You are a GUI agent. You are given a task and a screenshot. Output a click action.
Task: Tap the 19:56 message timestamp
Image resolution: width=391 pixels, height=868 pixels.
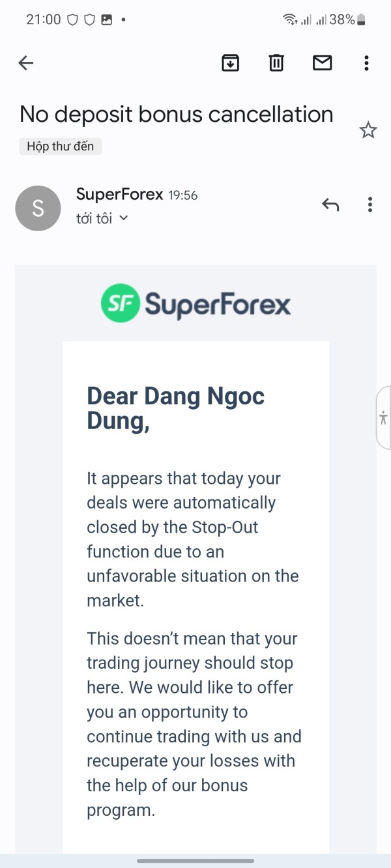(x=183, y=195)
